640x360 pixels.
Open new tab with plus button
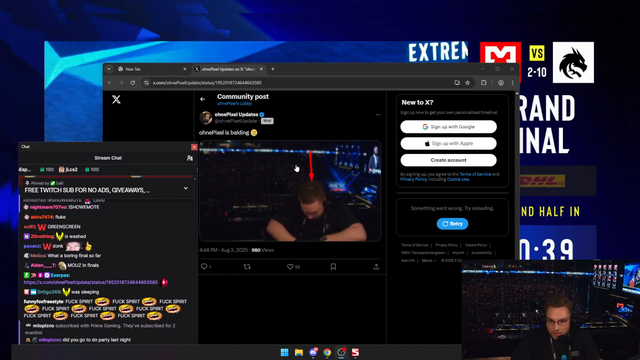pos(273,69)
